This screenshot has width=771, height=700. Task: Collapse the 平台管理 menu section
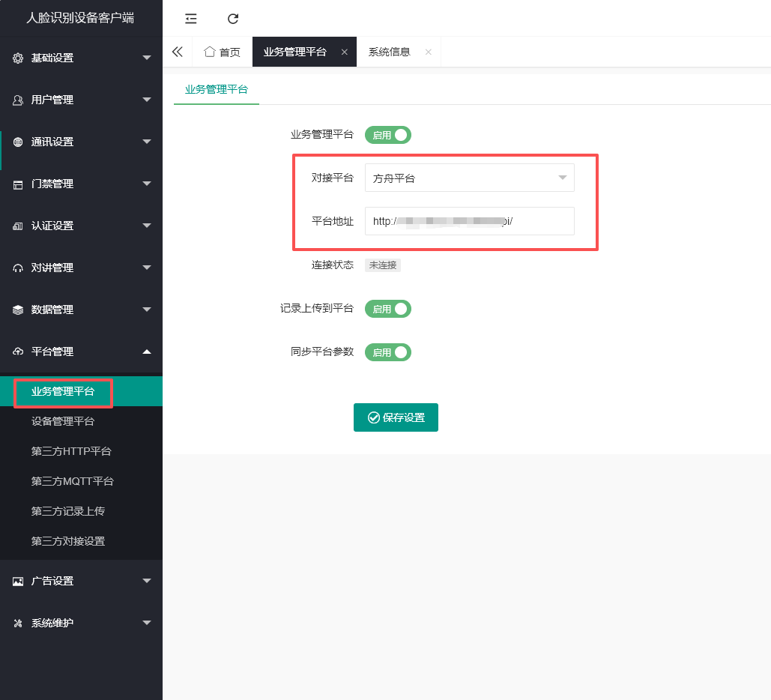pyautogui.click(x=81, y=351)
